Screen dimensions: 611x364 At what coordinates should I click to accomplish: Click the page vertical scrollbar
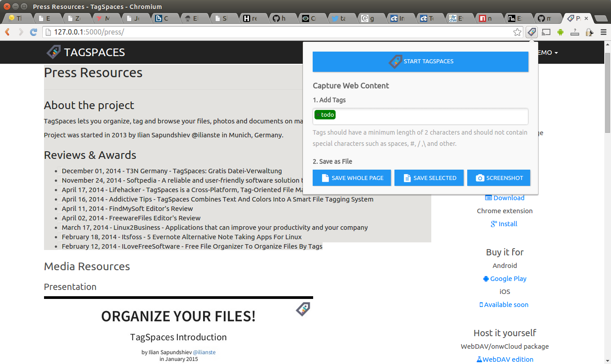pos(607,92)
